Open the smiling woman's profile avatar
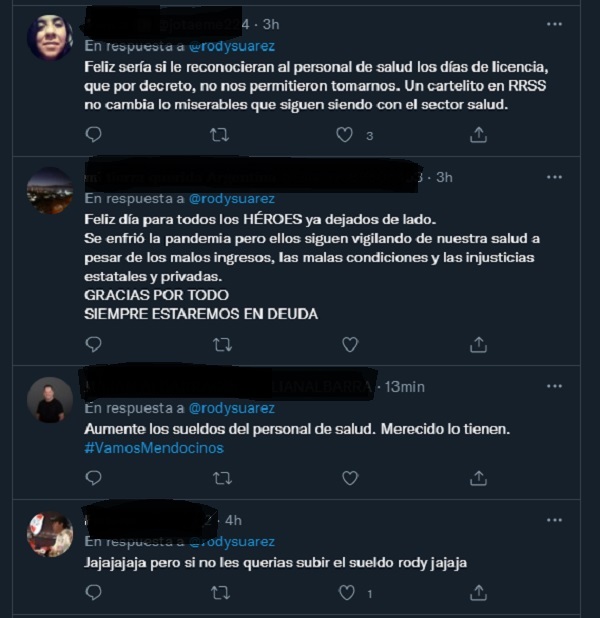This screenshot has height=618, width=600. (x=50, y=38)
